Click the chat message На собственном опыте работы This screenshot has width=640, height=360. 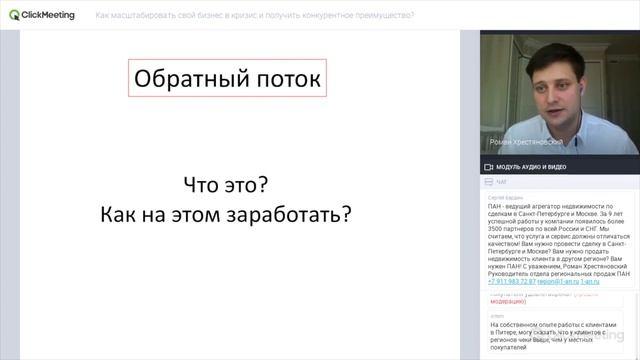(555, 333)
